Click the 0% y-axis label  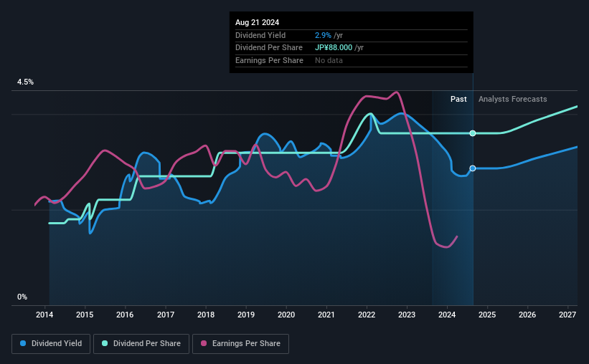tap(22, 297)
